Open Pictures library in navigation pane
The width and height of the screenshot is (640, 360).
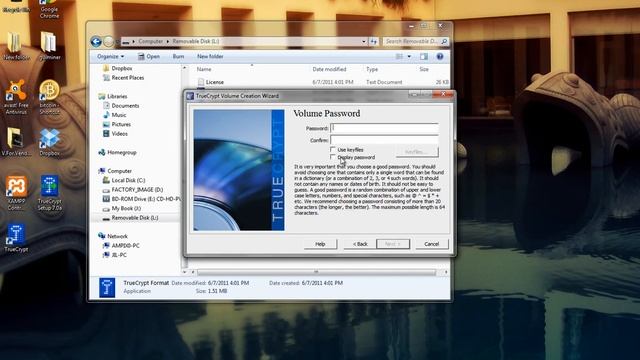[x=117, y=124]
